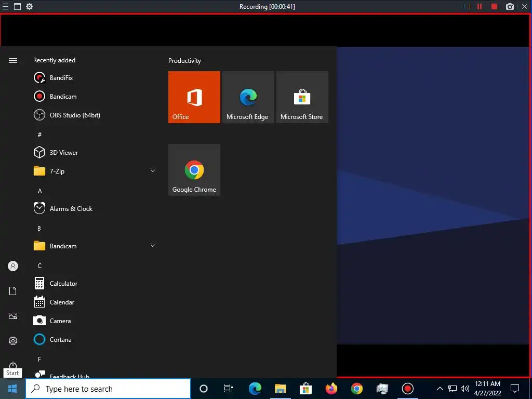Open Google Chrome from taskbar
532x399 pixels.
pos(356,389)
